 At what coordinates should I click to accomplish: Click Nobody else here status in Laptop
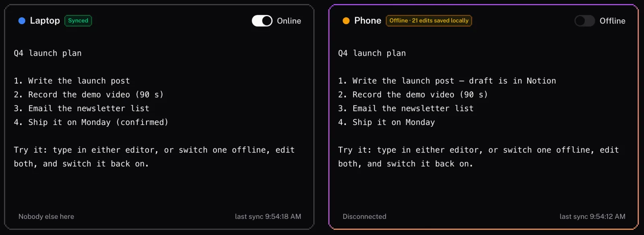point(46,216)
